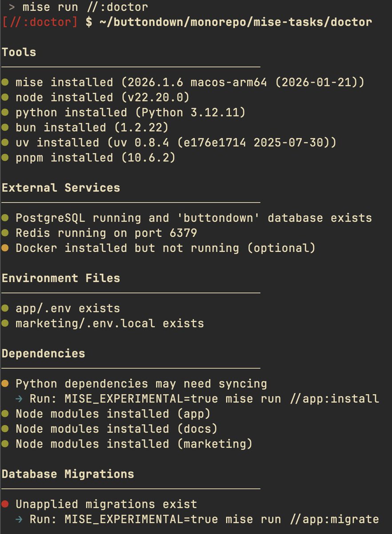Click the orange dot beside Python dependencies
The width and height of the screenshot is (392, 534).
pyautogui.click(x=5, y=384)
